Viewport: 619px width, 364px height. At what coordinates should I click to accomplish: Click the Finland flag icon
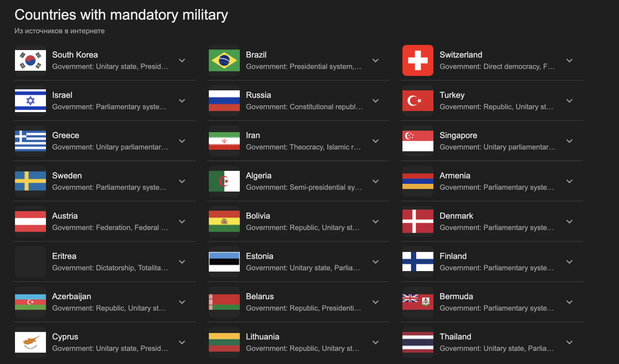(x=418, y=262)
